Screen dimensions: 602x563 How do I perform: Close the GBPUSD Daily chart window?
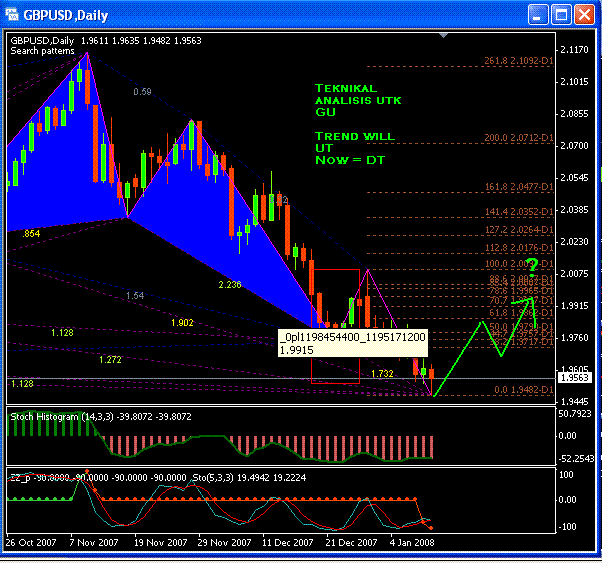coord(584,15)
